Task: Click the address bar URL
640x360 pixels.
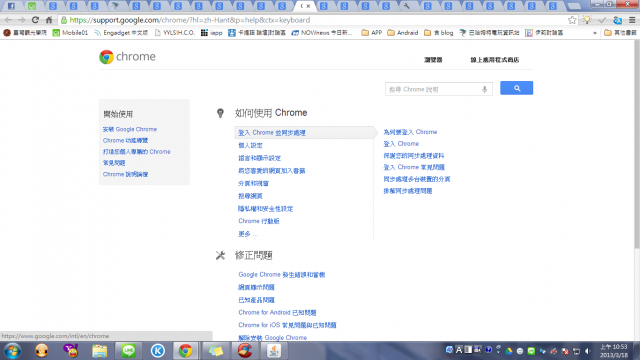Action: (x=190, y=20)
